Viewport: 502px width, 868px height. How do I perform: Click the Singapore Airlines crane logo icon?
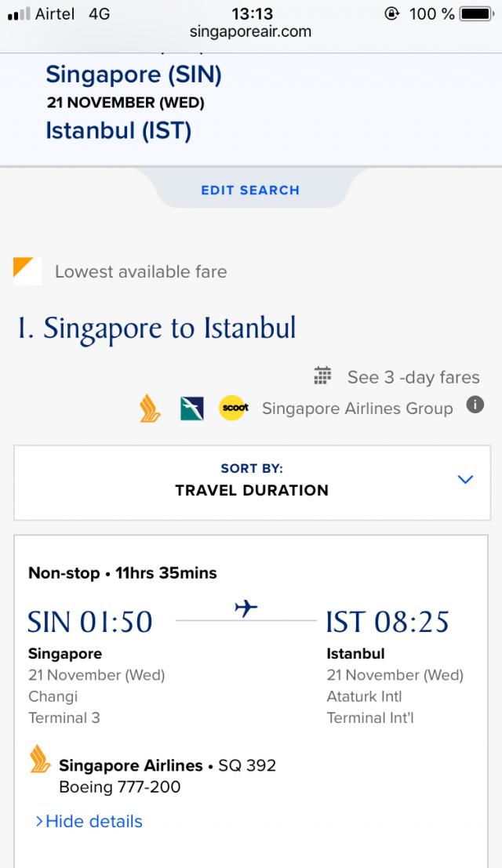(150, 409)
